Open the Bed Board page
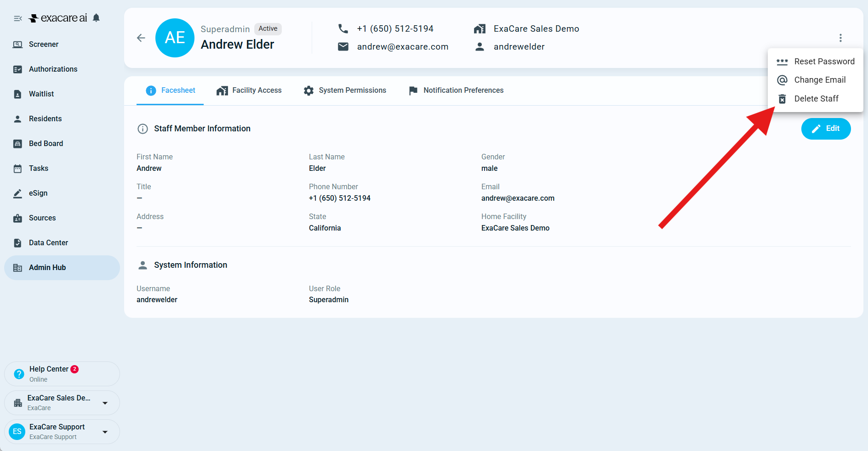The width and height of the screenshot is (868, 451). pyautogui.click(x=62, y=144)
